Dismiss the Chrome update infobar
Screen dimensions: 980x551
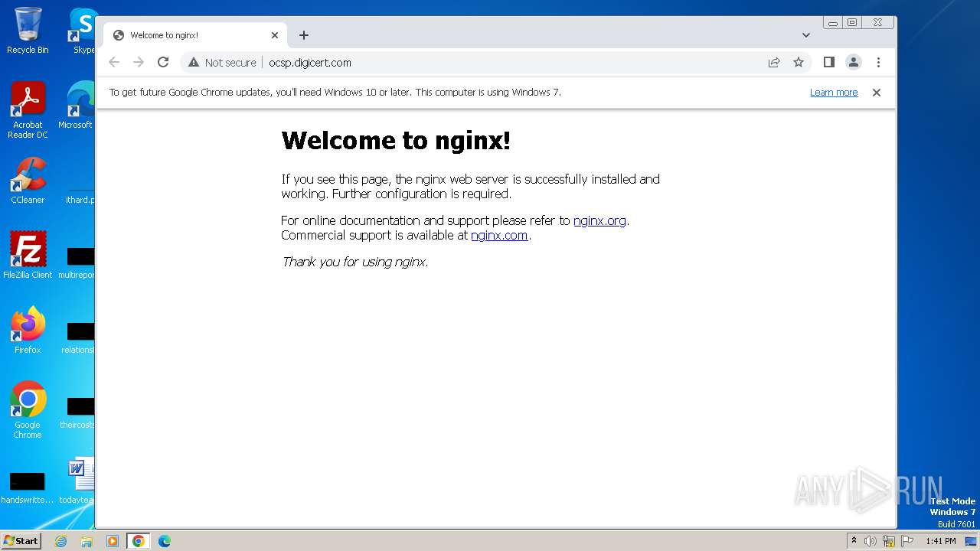pyautogui.click(x=877, y=93)
